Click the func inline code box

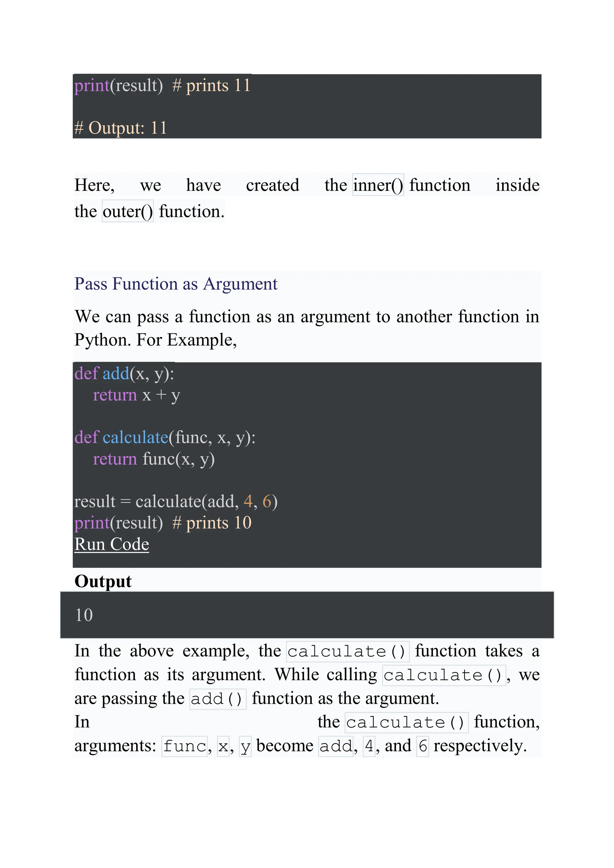coord(185,746)
